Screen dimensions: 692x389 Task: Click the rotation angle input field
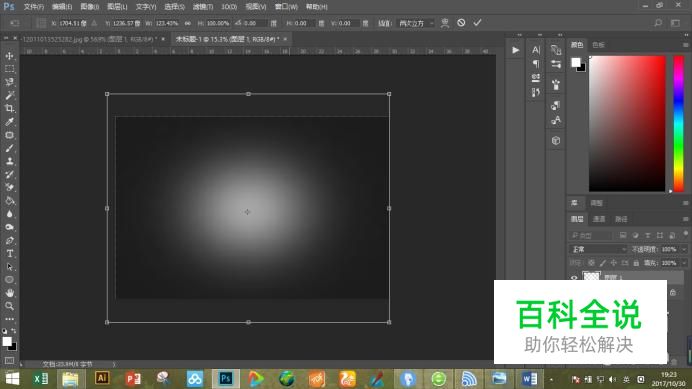[256, 23]
